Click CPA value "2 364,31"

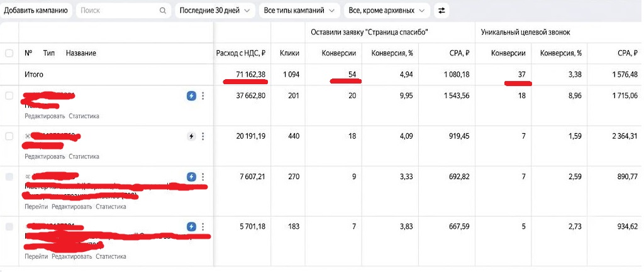tap(623, 136)
